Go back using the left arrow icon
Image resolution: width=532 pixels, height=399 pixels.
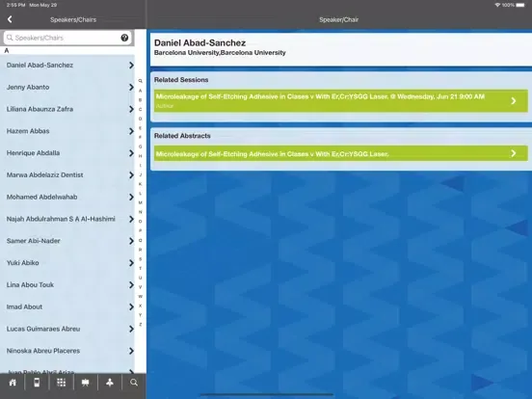coord(10,19)
